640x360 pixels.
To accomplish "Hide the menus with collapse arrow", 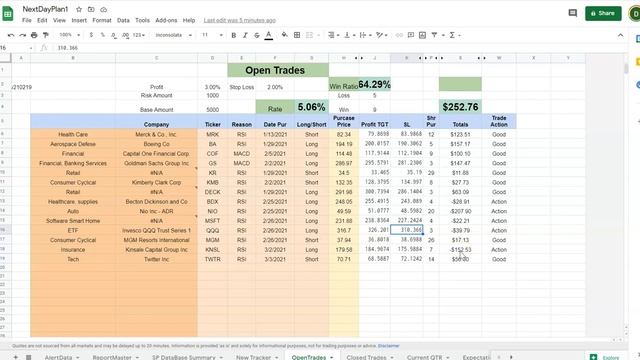I will click(620, 36).
